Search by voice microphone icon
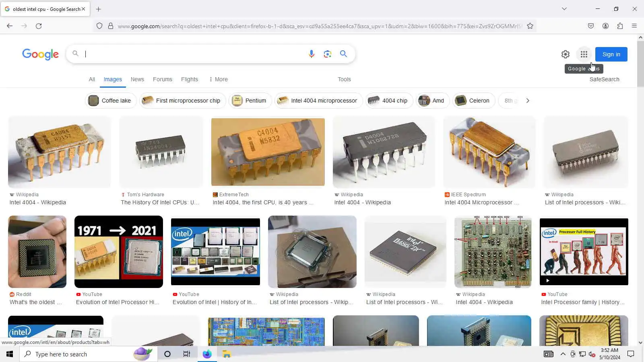This screenshot has width=644, height=362. pyautogui.click(x=311, y=54)
